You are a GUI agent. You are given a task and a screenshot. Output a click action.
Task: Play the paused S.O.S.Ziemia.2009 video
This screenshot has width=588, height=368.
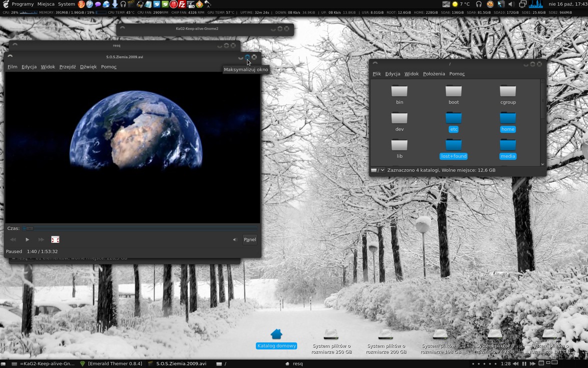tap(27, 239)
